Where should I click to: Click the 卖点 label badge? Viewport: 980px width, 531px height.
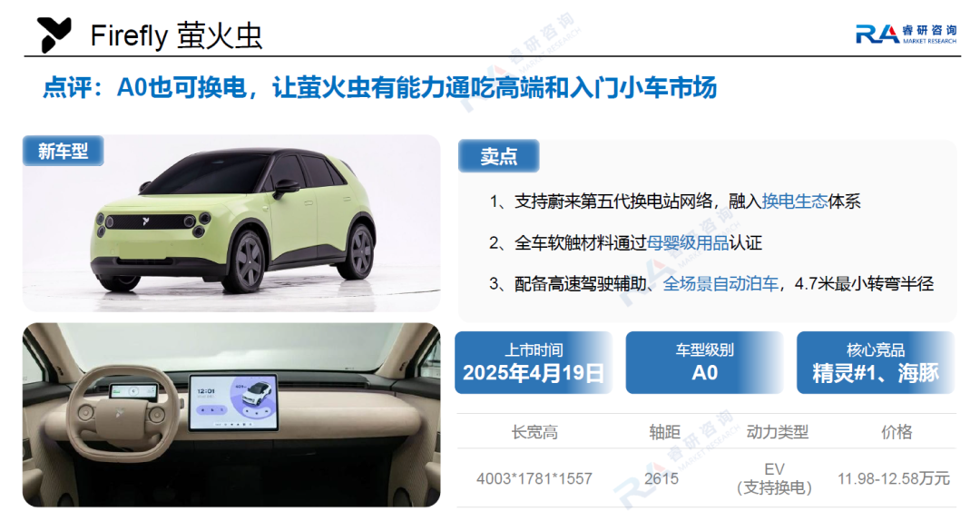(498, 156)
